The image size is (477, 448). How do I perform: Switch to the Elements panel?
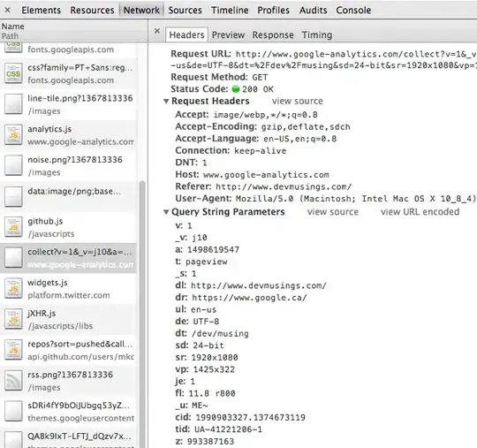pyautogui.click(x=41, y=11)
